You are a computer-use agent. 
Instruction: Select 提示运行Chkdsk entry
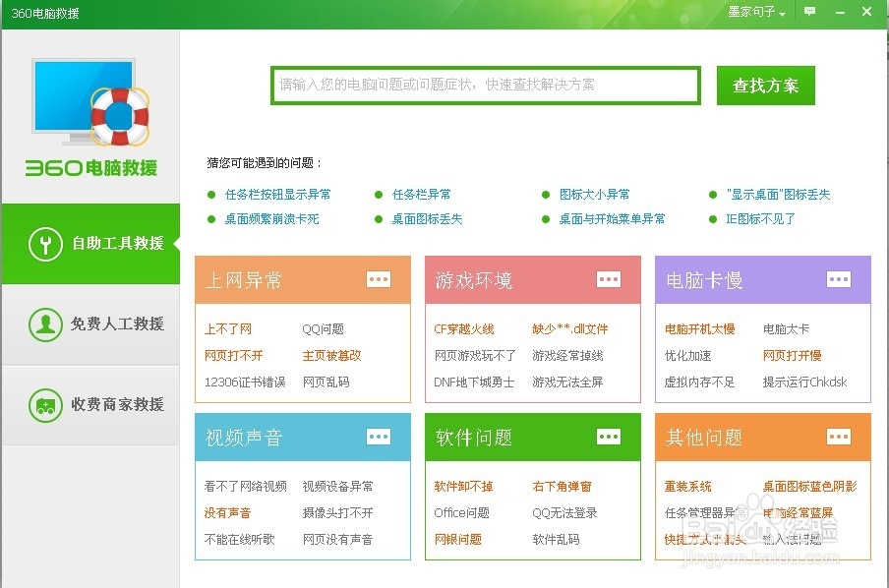(804, 382)
